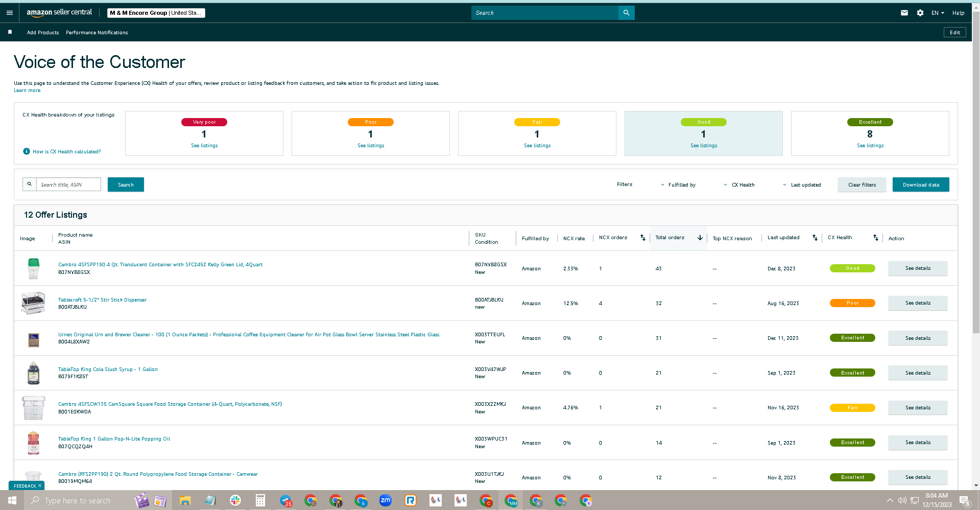Click the Amazon Seller Central logo

59,13
